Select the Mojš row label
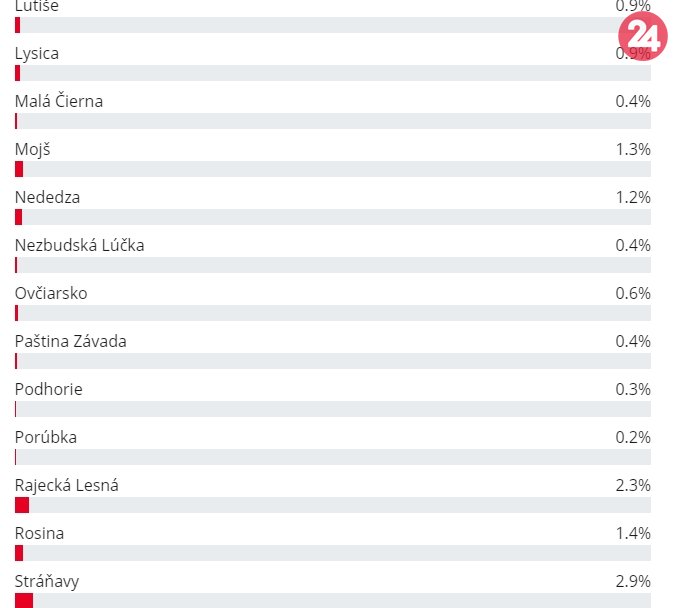Image resolution: width=681 pixels, height=608 pixels. [x=33, y=149]
